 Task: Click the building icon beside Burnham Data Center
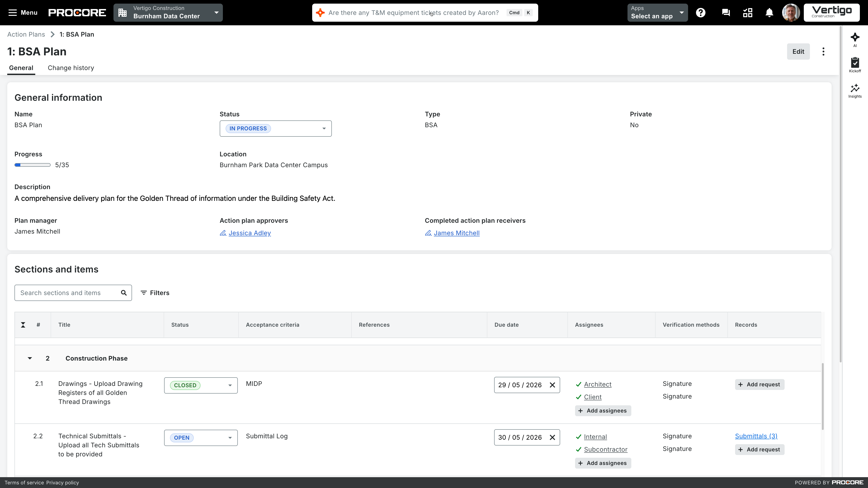[x=123, y=13]
